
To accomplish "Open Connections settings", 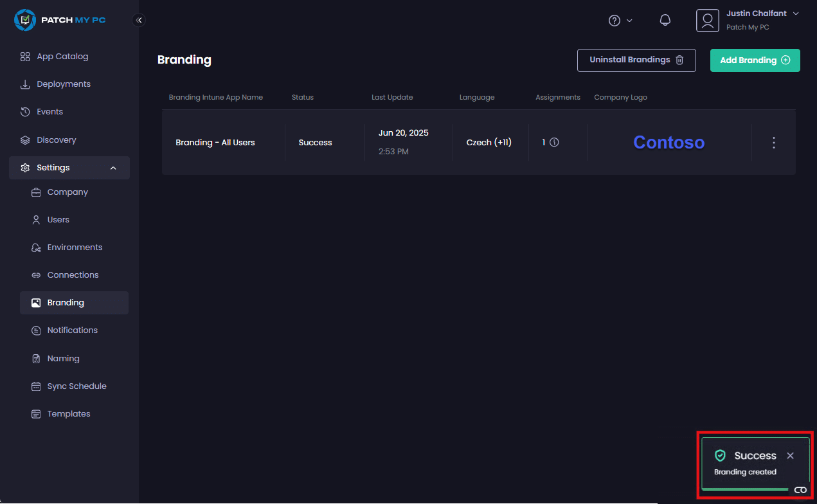I will point(73,275).
